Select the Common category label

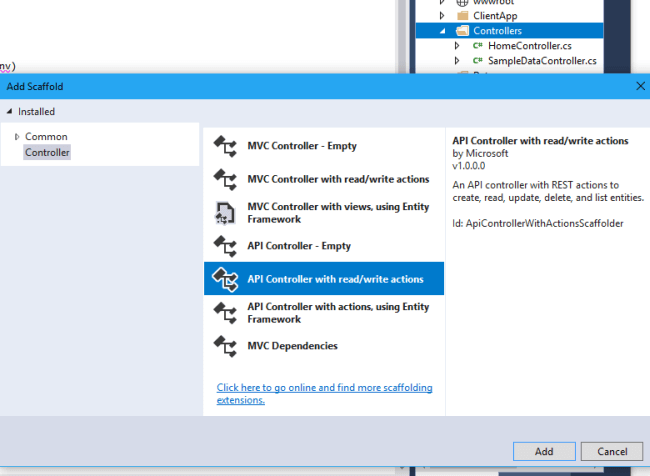click(x=46, y=136)
